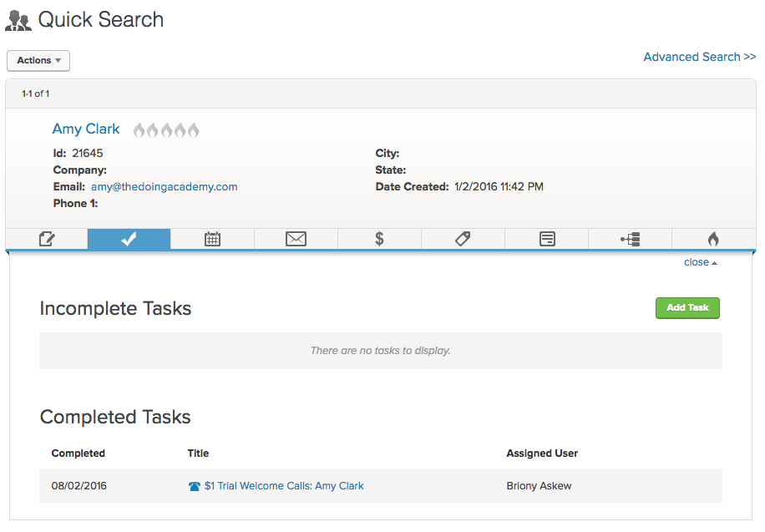
Task: Open the dollar sign orders tab
Action: click(x=379, y=239)
